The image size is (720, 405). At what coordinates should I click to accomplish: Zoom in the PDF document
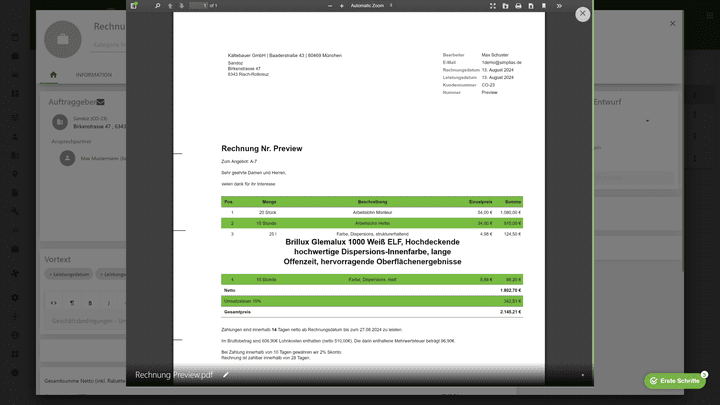(x=340, y=6)
